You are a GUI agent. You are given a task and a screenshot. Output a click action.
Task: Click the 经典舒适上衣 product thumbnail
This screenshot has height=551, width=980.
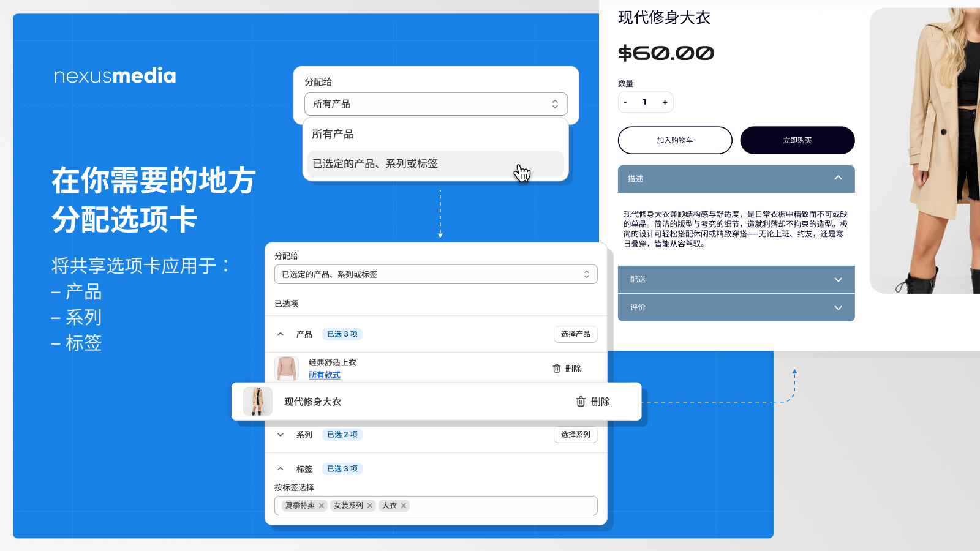tap(287, 368)
